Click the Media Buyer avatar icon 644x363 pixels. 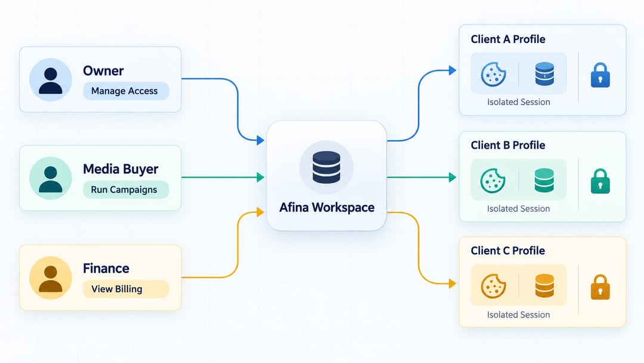point(51,178)
